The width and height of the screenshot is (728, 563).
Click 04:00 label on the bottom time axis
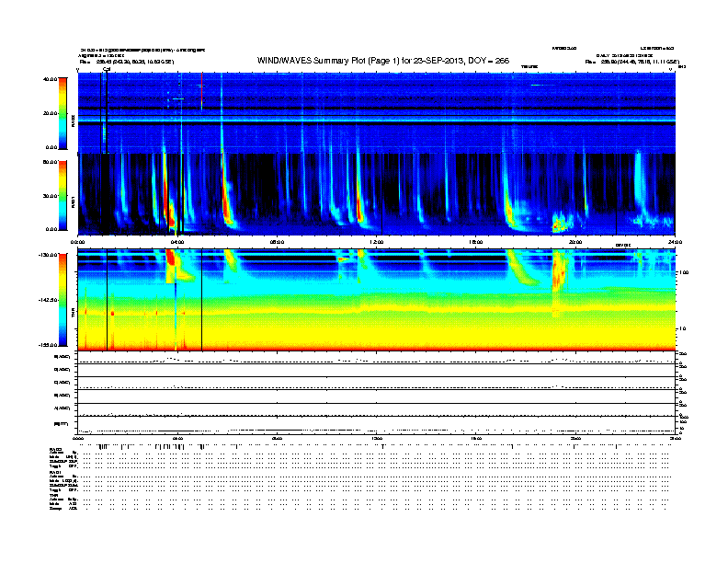(177, 438)
